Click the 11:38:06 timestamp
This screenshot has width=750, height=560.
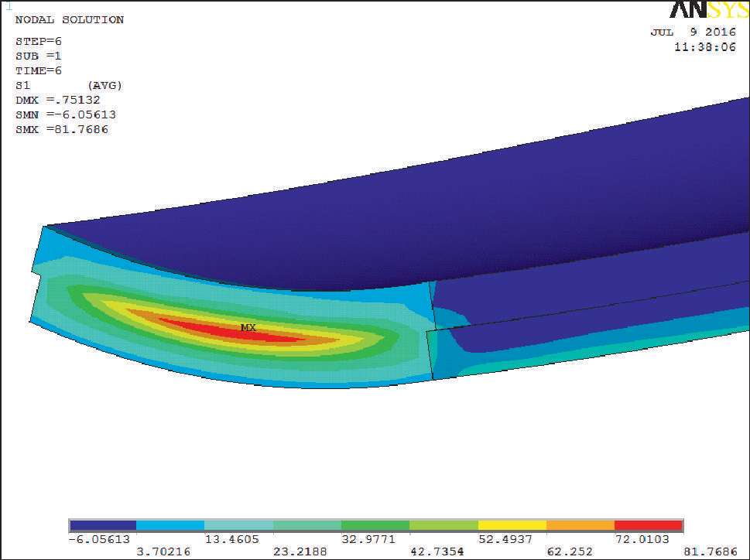[x=705, y=47]
